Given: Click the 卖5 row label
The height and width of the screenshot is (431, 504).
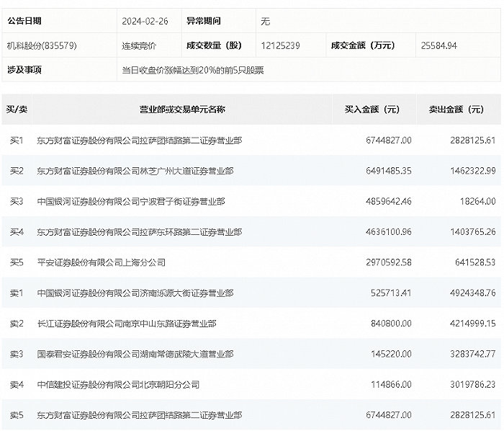Looking at the screenshot, I should (17, 415).
